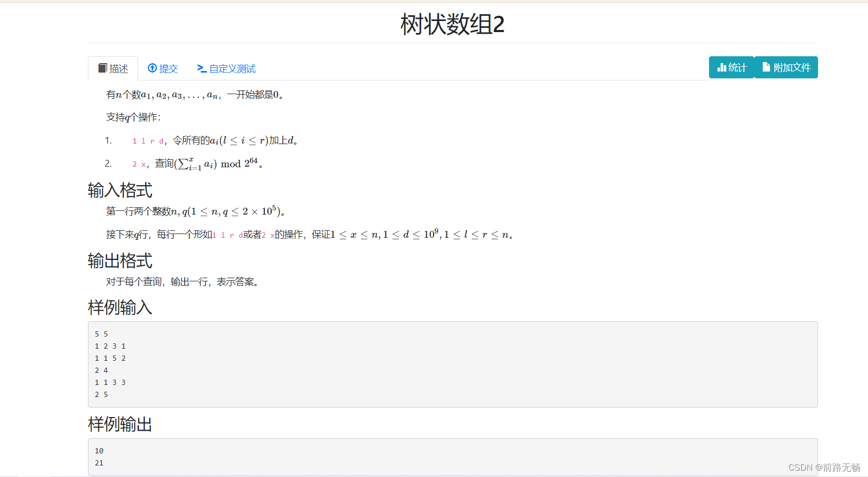Click sample input line '1 1 5 2'
This screenshot has width=868, height=477.
(110, 358)
